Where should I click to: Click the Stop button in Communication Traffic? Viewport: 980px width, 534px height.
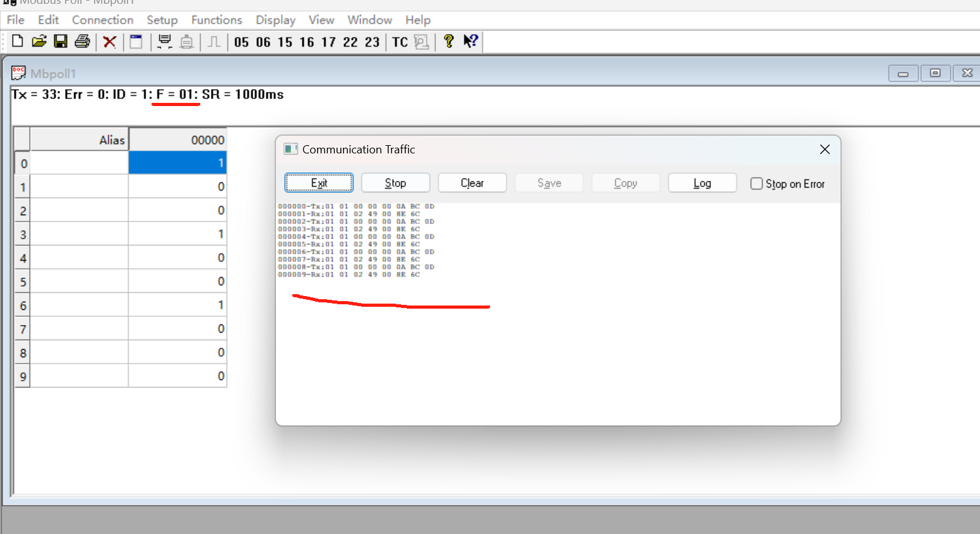click(395, 183)
